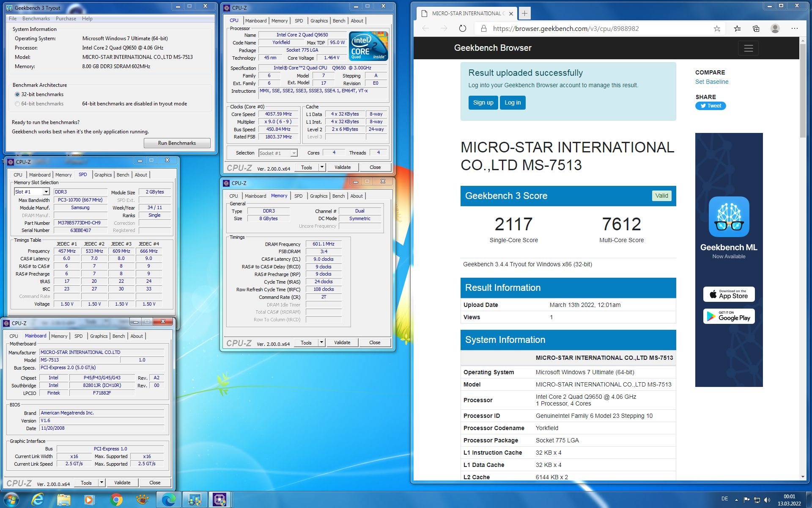Click the taskbar clock showing 00:01
Viewport: 812px width, 508px height.
[789, 500]
